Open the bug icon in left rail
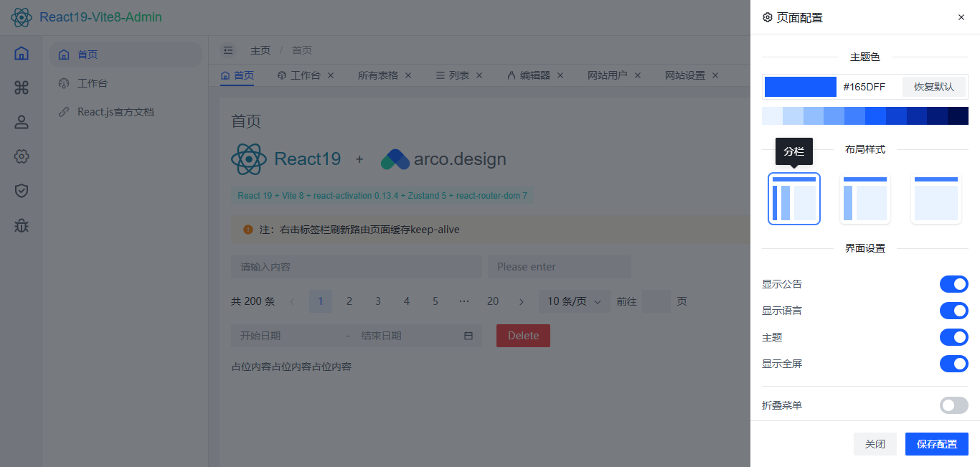 (22, 225)
